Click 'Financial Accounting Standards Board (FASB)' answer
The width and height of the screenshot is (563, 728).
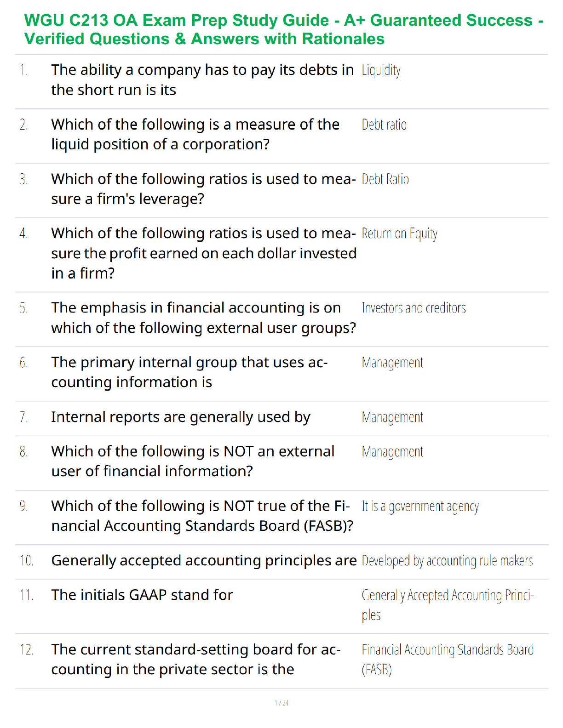click(448, 660)
